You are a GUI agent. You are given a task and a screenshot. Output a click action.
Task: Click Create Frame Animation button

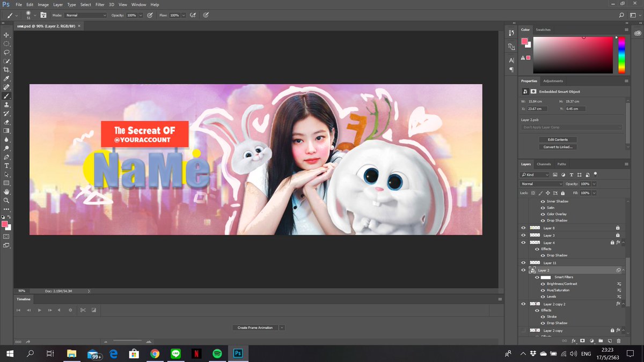[x=255, y=328]
